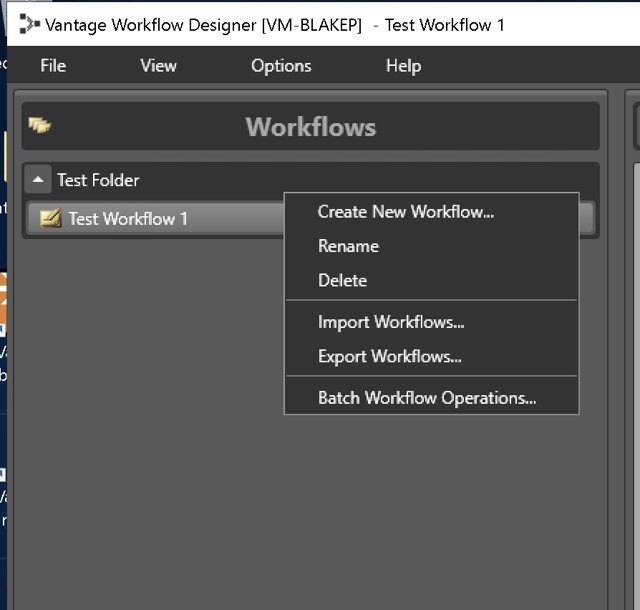The width and height of the screenshot is (640, 610).
Task: Select Import Workflows in context menu
Action: [431, 322]
